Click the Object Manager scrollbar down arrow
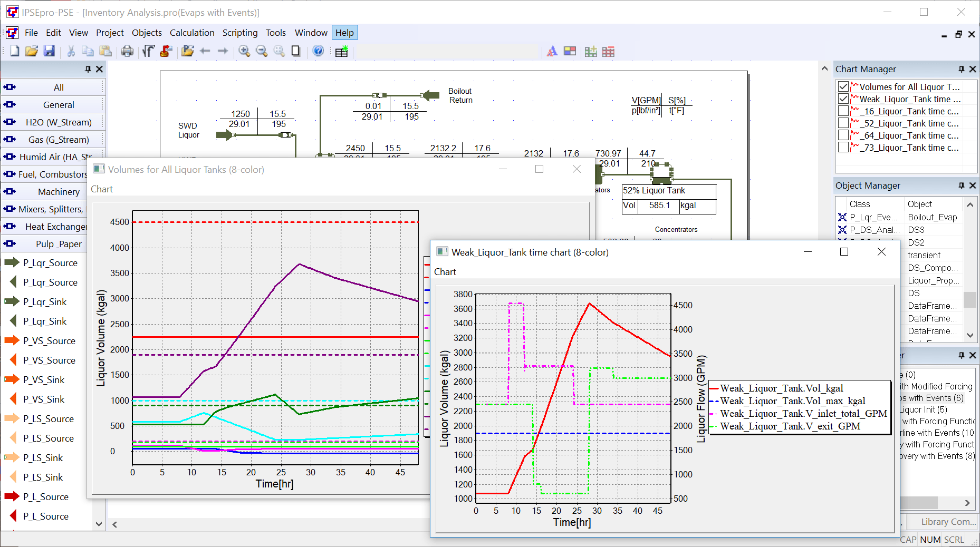 pyautogui.click(x=969, y=335)
